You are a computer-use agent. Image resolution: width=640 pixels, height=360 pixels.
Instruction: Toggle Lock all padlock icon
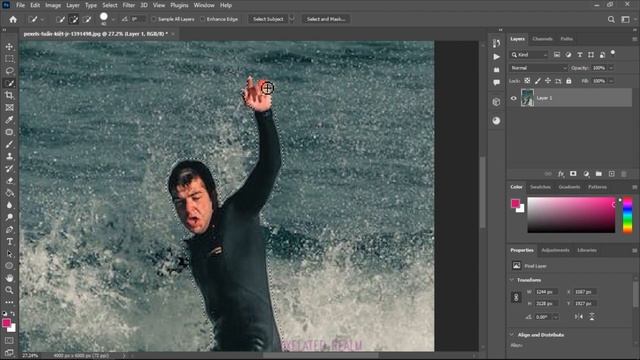569,81
